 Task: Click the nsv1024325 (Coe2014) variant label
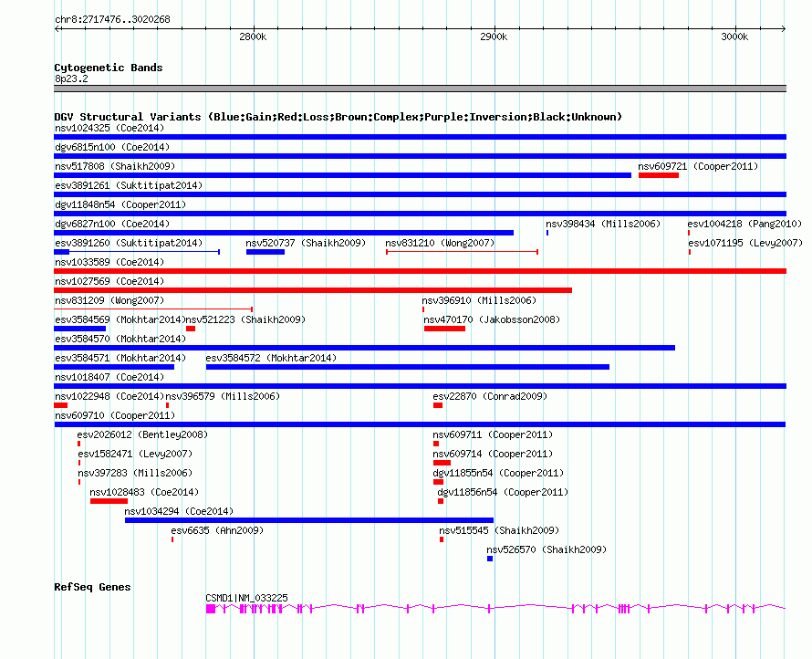[x=109, y=128]
